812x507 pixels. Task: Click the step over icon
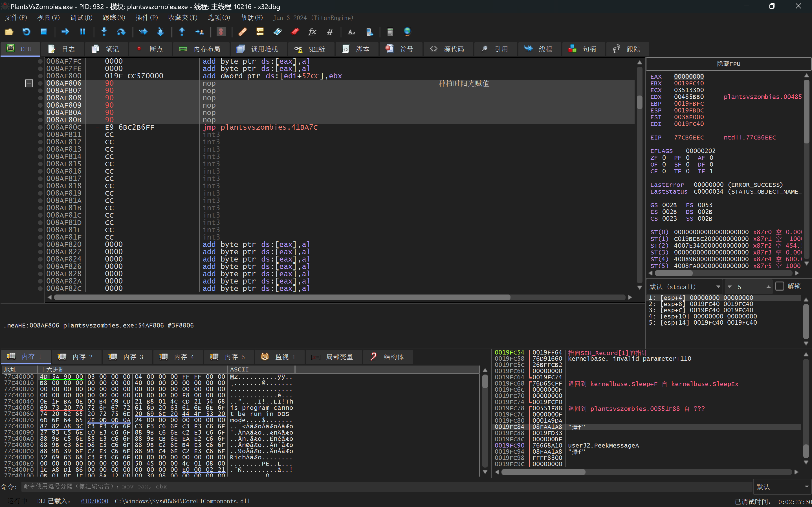point(121,32)
